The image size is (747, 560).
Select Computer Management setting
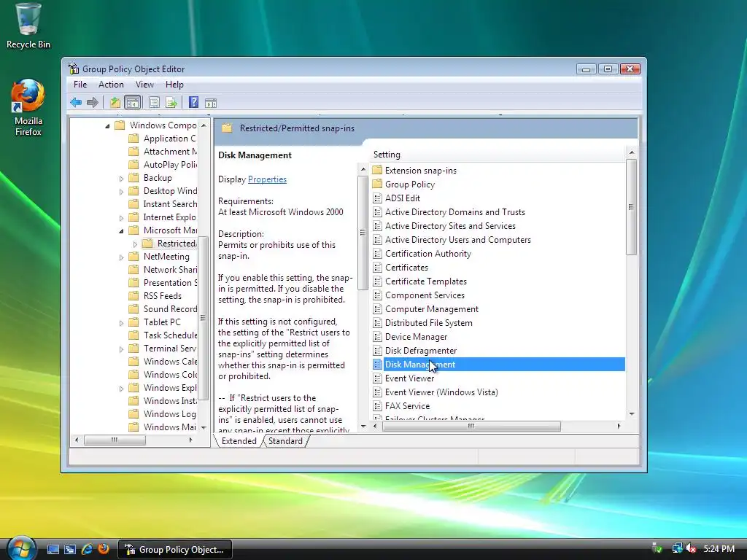[x=432, y=309]
